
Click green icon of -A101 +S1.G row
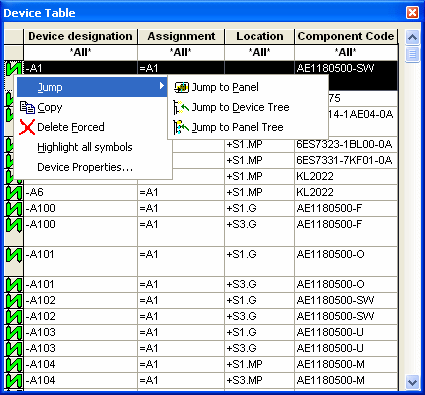coord(14,255)
